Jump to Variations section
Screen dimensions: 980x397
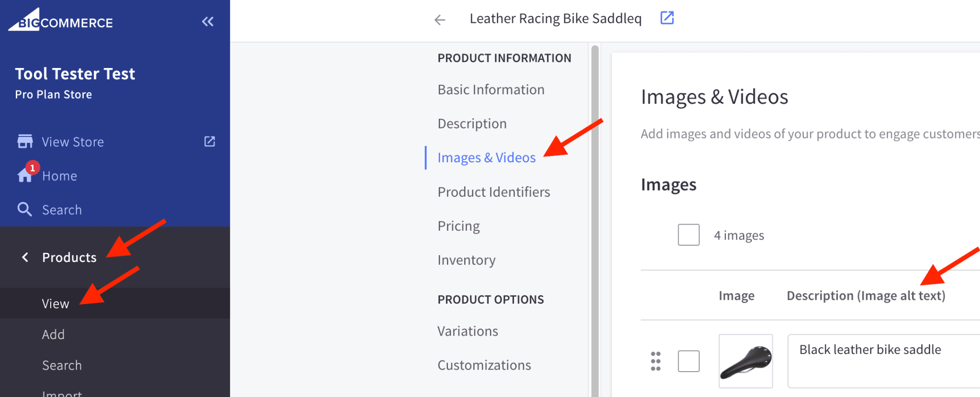(468, 331)
